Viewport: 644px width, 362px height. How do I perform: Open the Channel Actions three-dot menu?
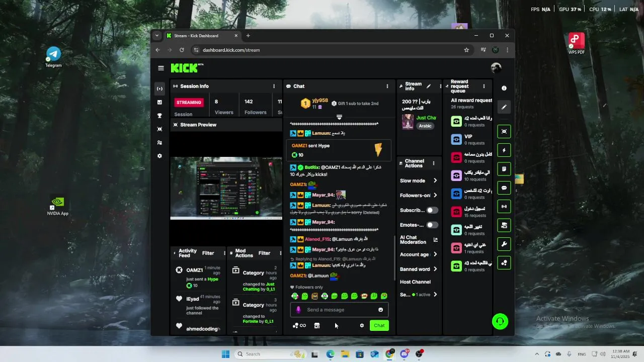pos(433,163)
